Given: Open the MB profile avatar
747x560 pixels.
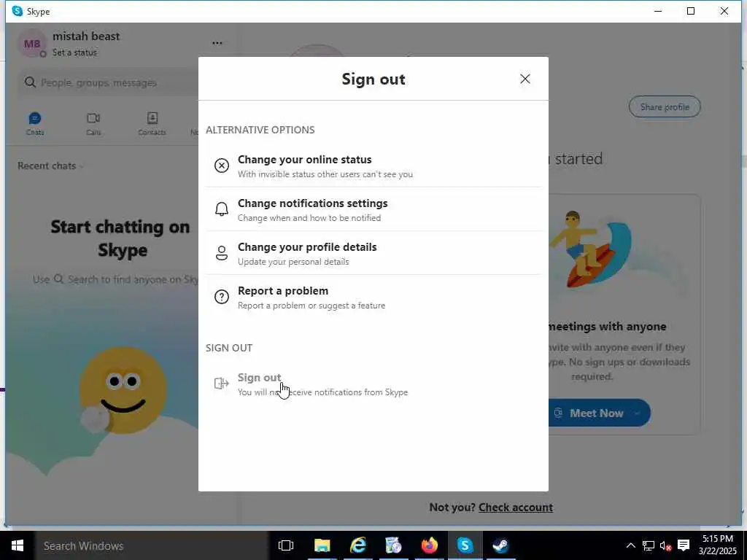Looking at the screenshot, I should (x=32, y=43).
